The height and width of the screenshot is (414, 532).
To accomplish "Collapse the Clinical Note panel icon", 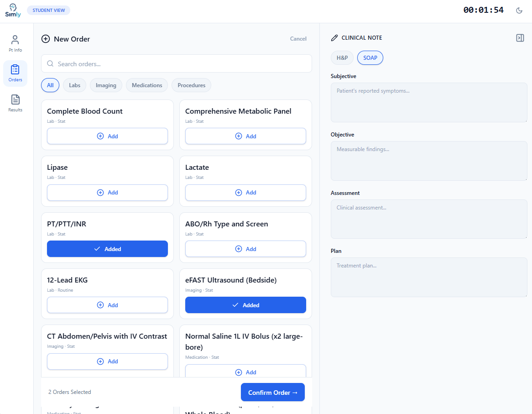I will click(x=520, y=38).
